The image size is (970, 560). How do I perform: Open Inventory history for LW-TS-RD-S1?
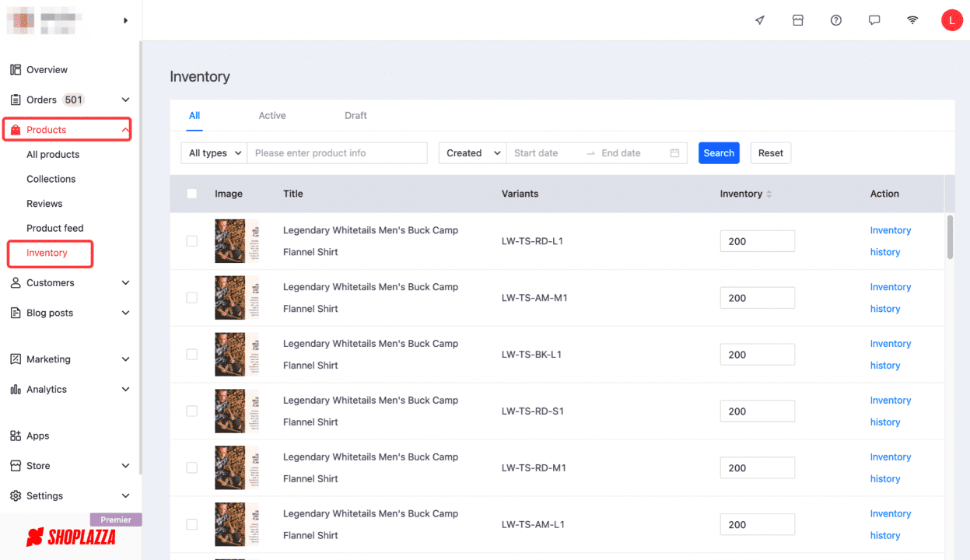click(x=891, y=411)
